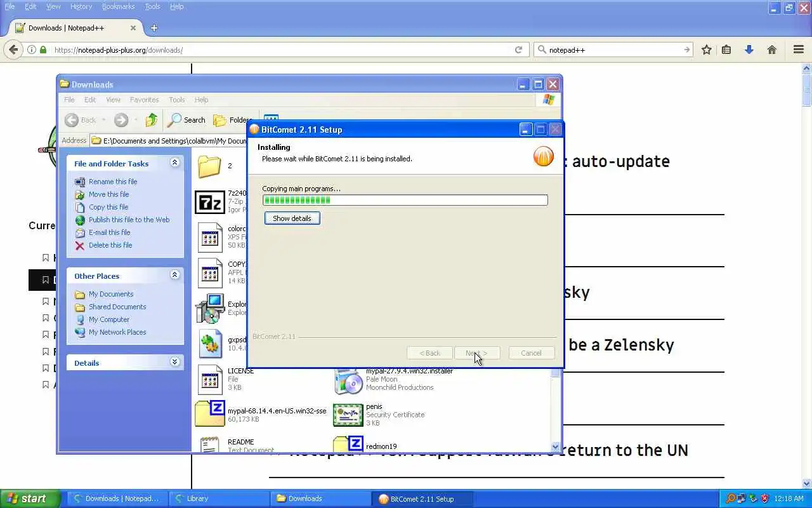812x508 pixels.
Task: Click the notepad++ search box in browser
Action: (613, 50)
